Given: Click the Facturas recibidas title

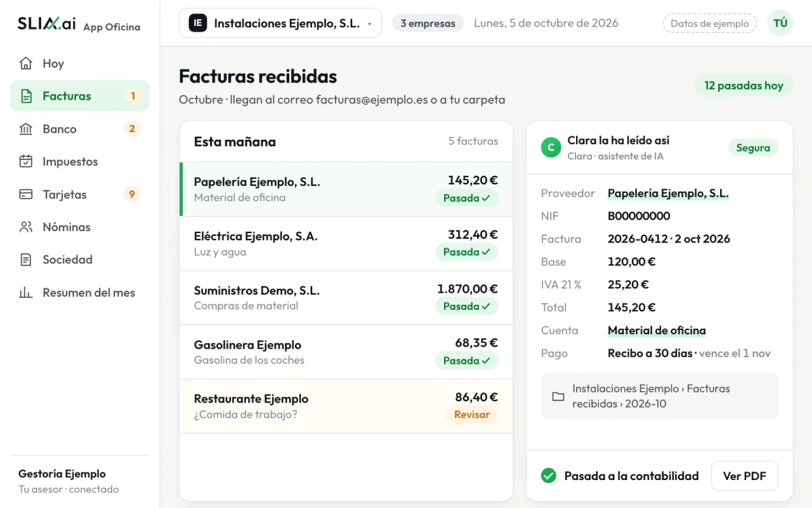Looking at the screenshot, I should [x=258, y=76].
